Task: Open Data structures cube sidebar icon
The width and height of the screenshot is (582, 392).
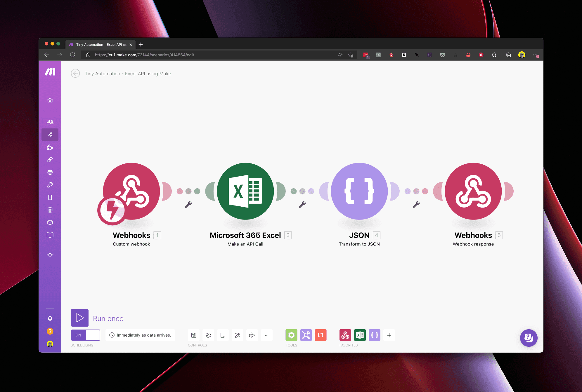Action: click(x=50, y=222)
